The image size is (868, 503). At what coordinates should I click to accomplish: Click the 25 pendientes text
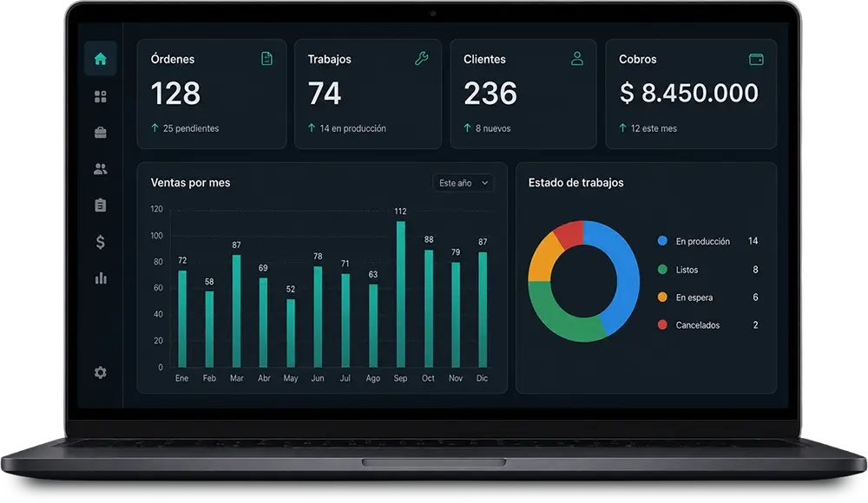tap(191, 128)
